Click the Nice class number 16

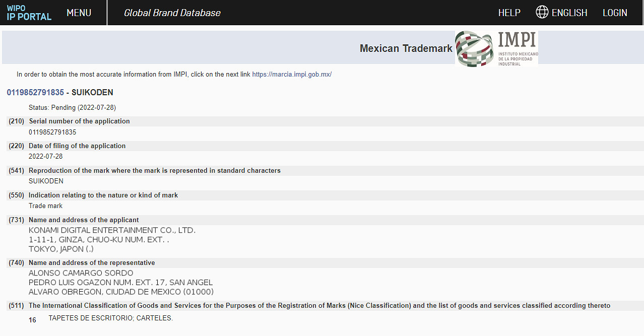[x=32, y=320]
